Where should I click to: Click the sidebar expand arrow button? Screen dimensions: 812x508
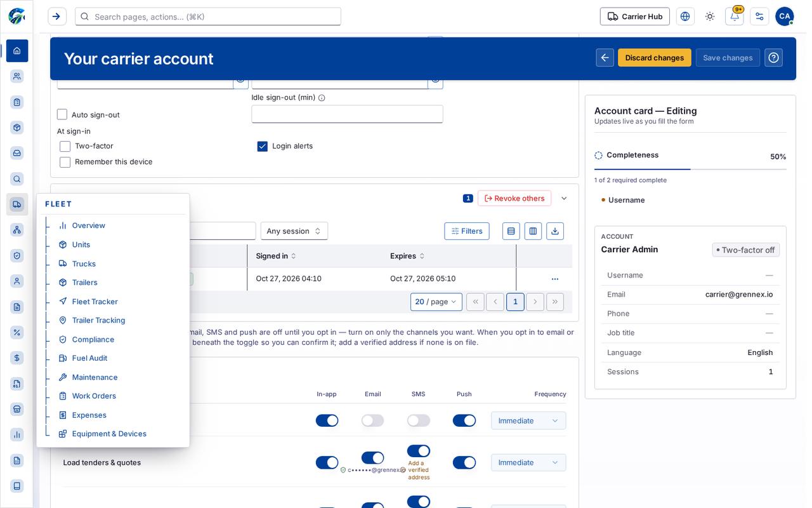(x=57, y=17)
